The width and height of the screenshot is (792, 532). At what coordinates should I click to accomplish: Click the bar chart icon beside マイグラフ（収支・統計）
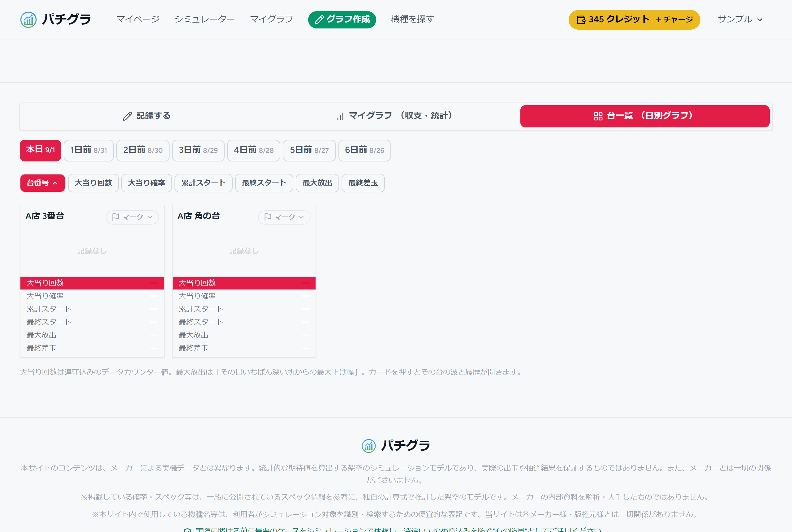340,116
